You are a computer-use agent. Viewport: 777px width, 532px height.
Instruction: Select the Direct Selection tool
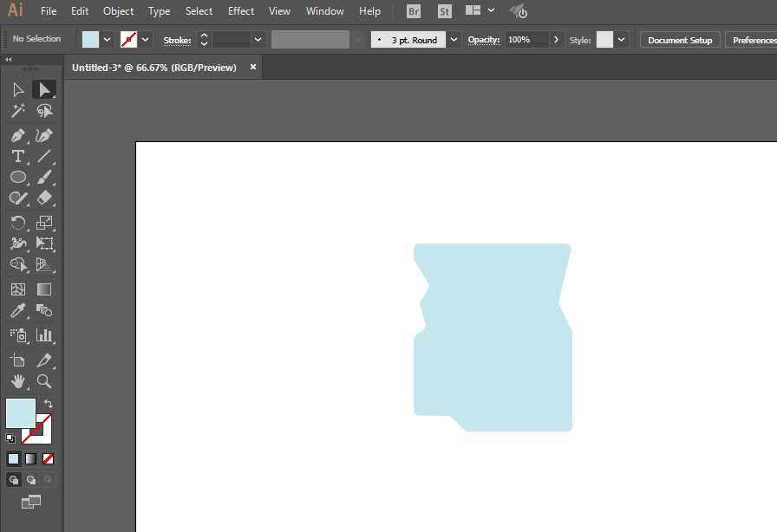click(44, 89)
